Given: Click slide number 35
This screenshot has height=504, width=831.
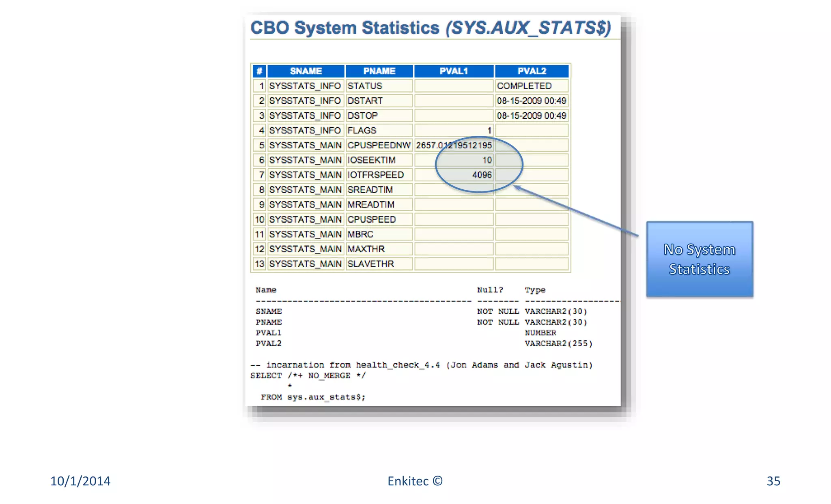Looking at the screenshot, I should tap(773, 481).
